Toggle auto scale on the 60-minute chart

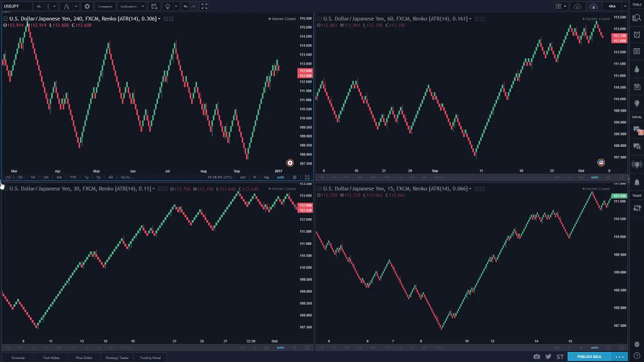click(x=595, y=177)
